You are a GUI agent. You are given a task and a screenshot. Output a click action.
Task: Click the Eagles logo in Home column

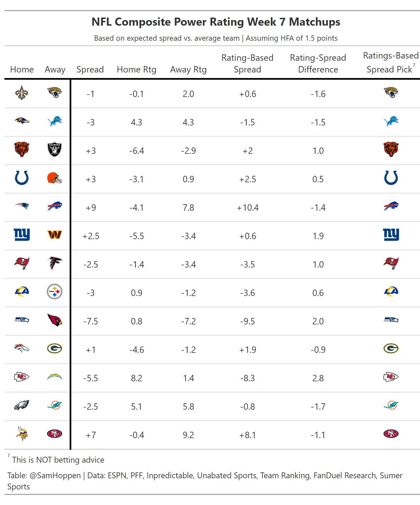click(x=22, y=405)
